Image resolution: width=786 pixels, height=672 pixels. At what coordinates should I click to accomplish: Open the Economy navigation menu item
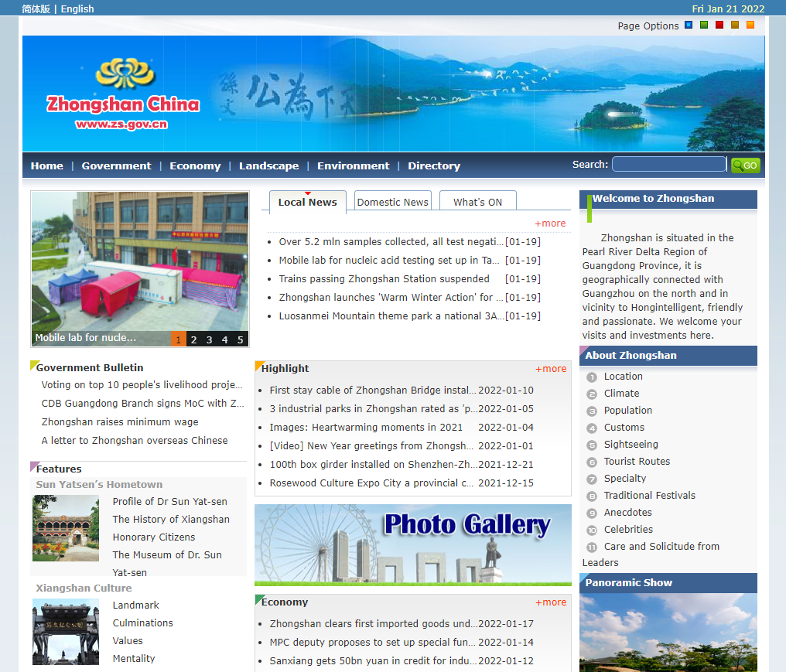[x=195, y=165]
